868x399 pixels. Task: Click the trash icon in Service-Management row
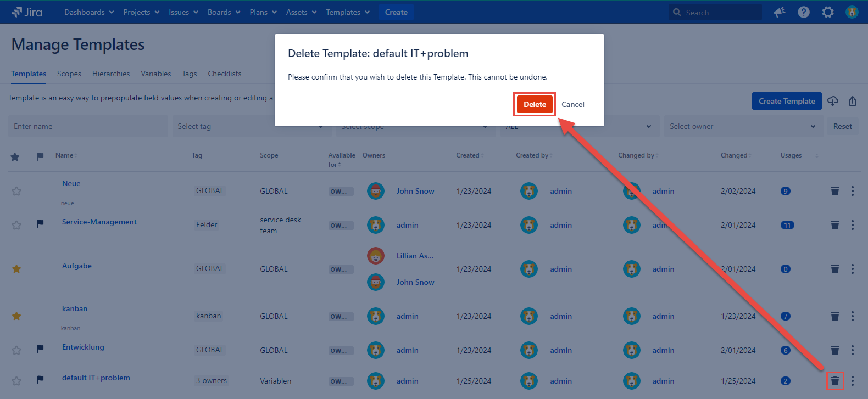click(x=834, y=225)
